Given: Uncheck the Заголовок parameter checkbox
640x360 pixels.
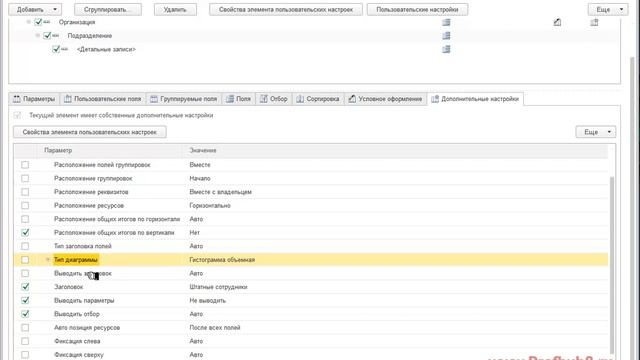Looking at the screenshot, I should [25, 287].
